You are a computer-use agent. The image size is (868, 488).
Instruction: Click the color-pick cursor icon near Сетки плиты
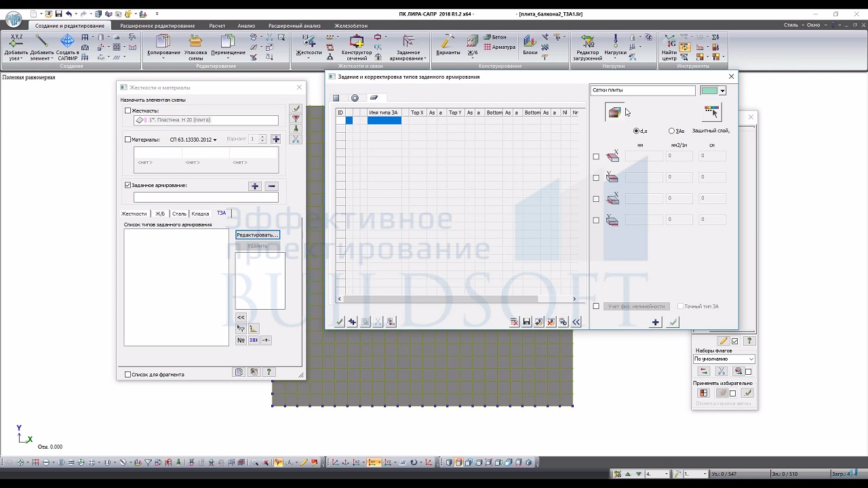click(711, 112)
